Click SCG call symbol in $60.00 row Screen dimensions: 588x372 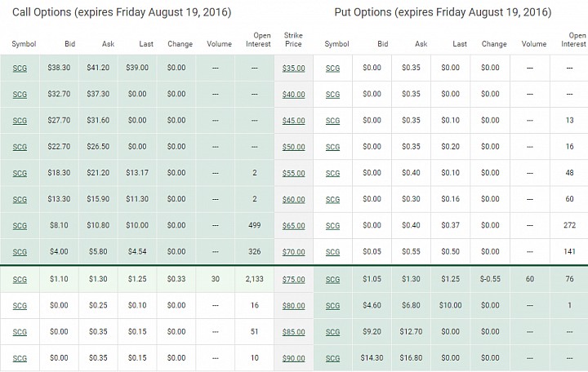point(20,199)
